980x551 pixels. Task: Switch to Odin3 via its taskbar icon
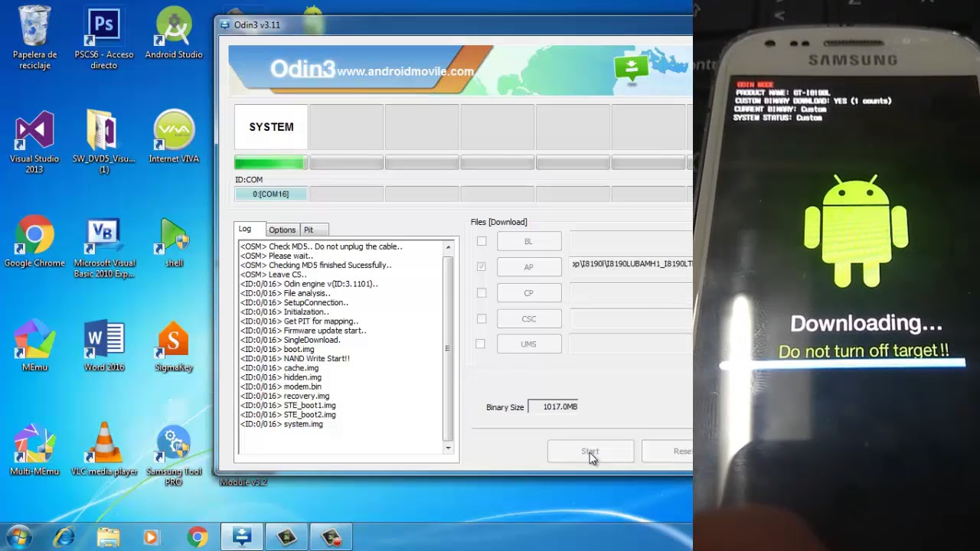(x=242, y=536)
